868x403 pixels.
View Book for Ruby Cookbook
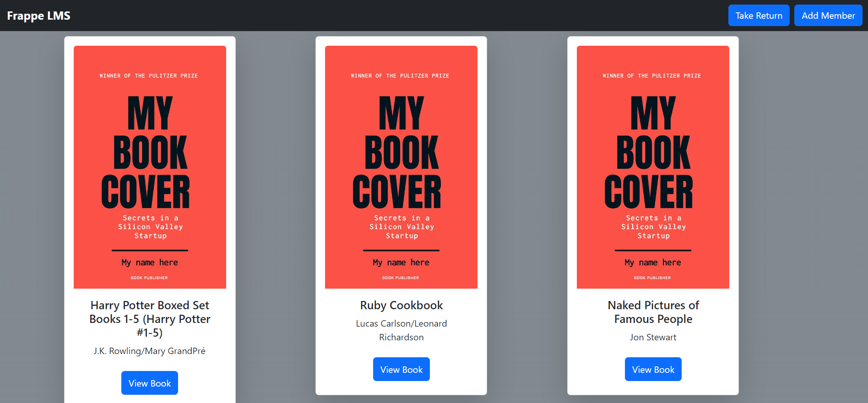click(x=401, y=369)
